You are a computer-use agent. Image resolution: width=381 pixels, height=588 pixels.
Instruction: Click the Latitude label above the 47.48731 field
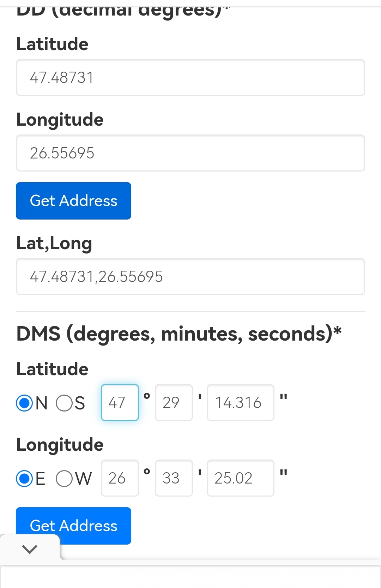tap(53, 44)
